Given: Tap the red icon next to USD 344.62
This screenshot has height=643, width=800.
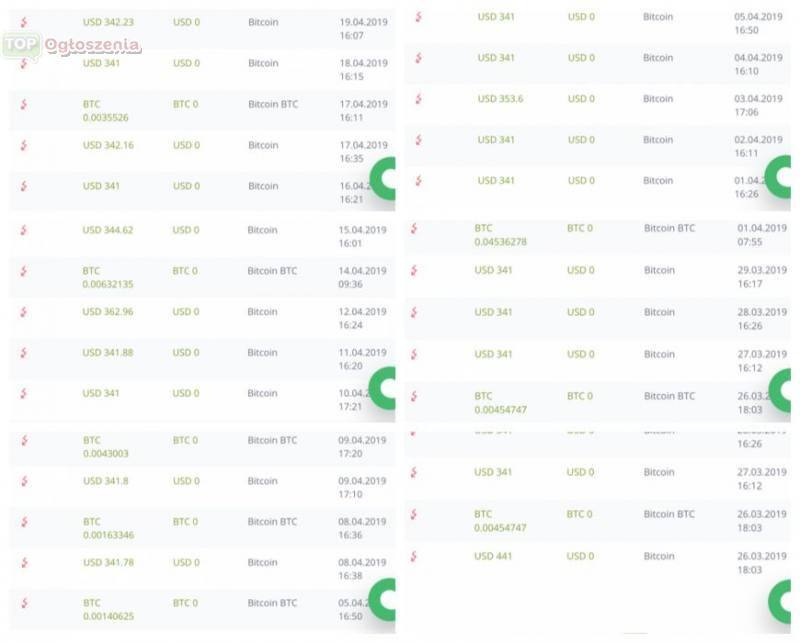Looking at the screenshot, I should tap(23, 230).
